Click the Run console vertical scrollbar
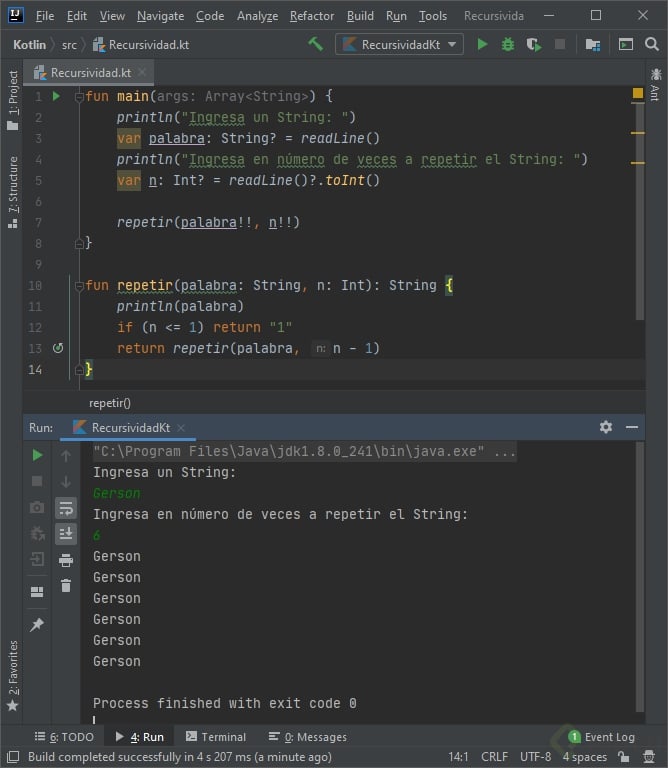 [x=640, y=577]
